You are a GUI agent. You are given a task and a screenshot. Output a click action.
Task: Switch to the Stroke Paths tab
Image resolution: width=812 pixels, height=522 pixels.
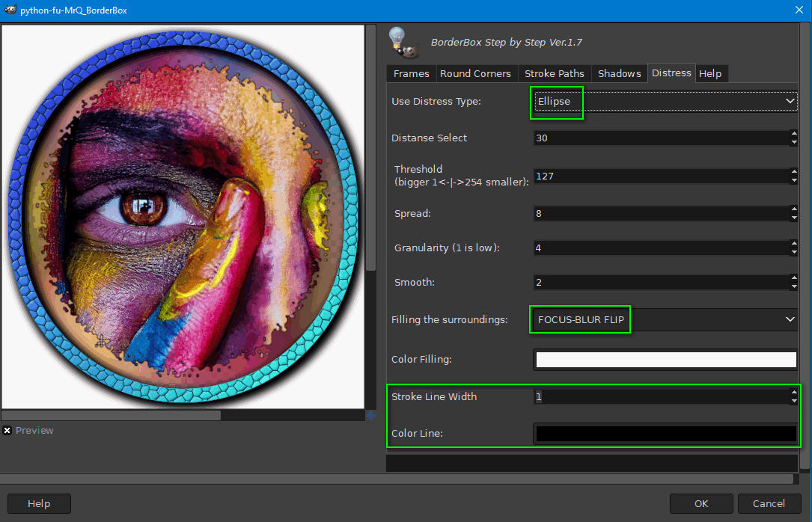tap(554, 73)
